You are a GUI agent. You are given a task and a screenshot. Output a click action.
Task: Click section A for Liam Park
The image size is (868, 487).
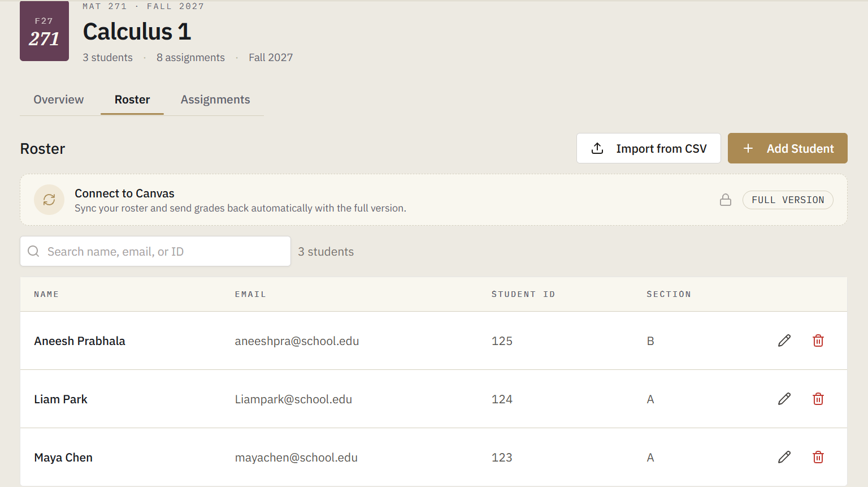[x=650, y=399]
